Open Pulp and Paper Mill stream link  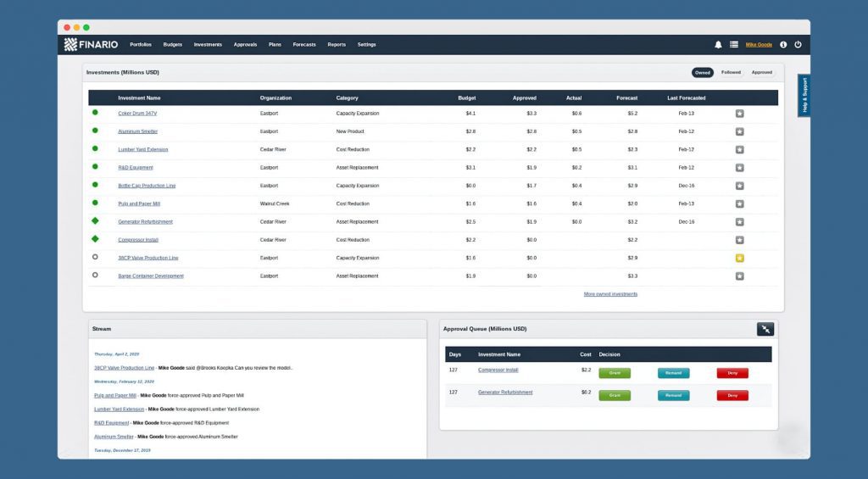coord(115,395)
